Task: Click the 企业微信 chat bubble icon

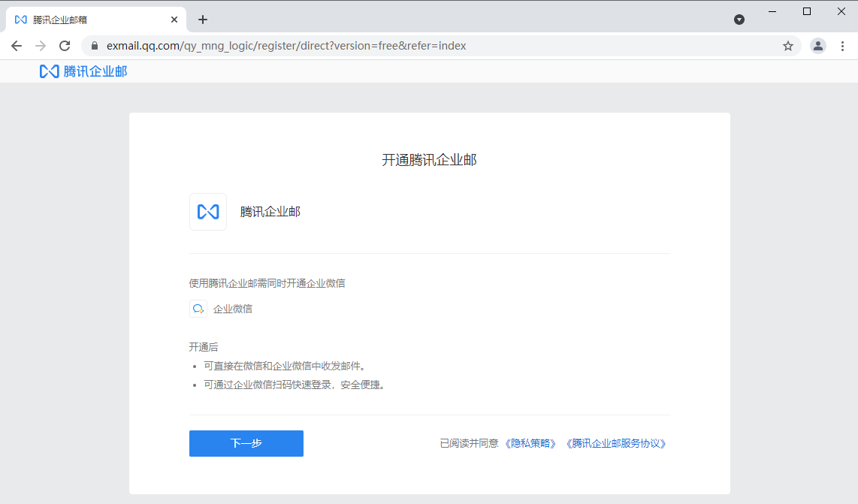Action: [x=198, y=309]
